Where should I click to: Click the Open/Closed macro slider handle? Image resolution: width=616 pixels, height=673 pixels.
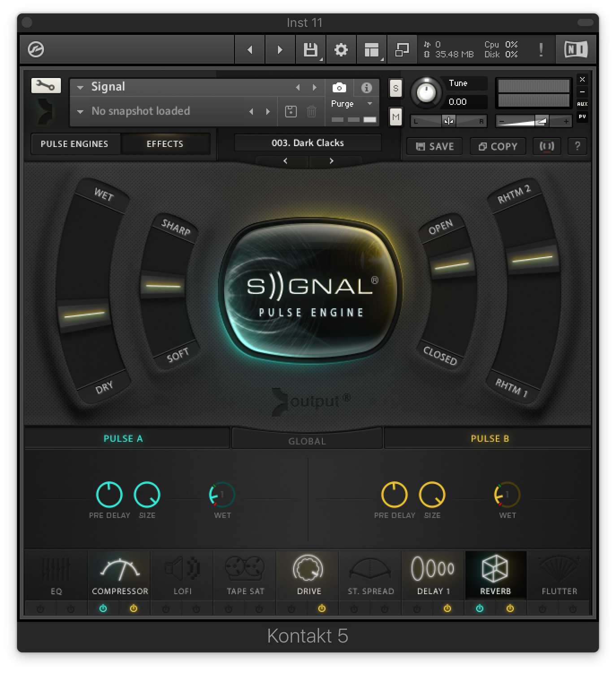pos(452,265)
